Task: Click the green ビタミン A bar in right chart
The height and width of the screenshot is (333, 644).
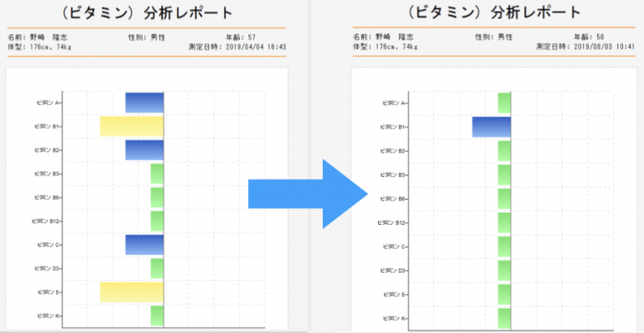Action: pyautogui.click(x=504, y=103)
